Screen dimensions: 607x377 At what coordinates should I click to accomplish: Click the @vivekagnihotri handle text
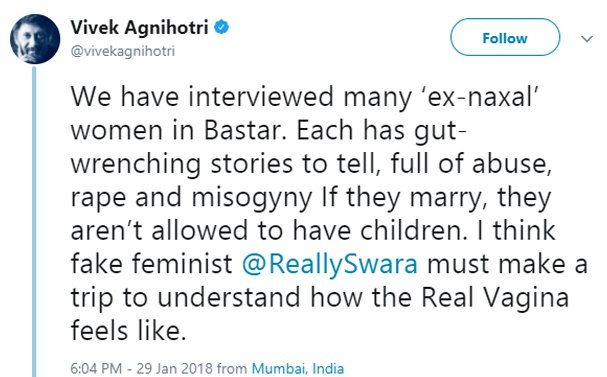[123, 51]
